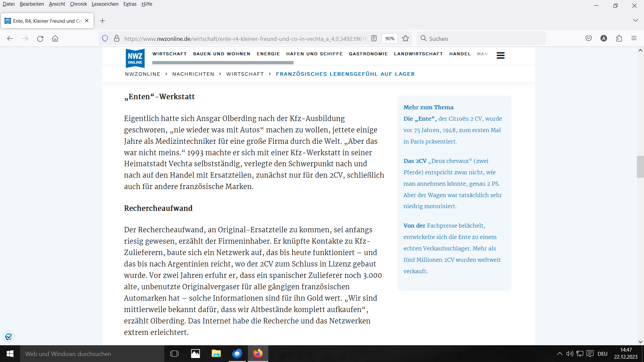644x362 pixels.
Task: Bookmark this page with the star icon
Action: 406,39
